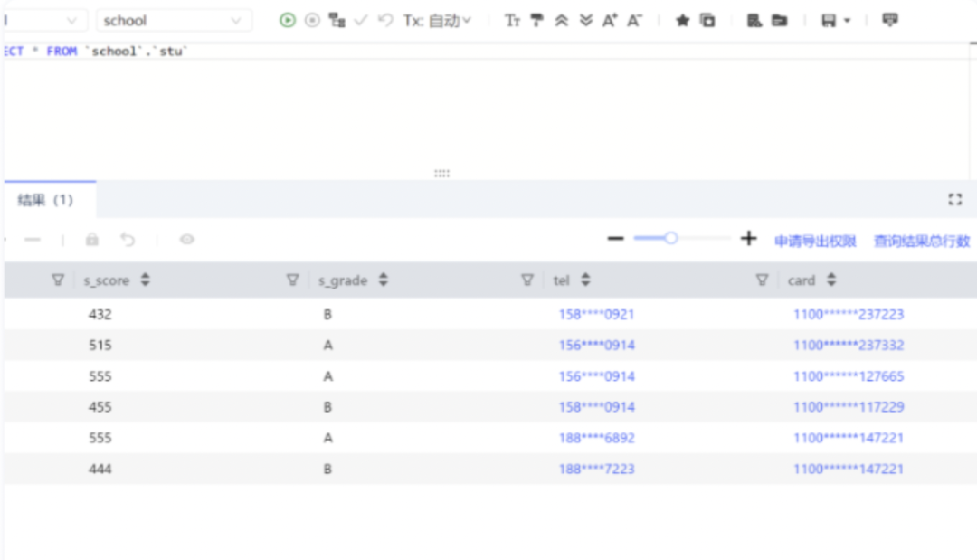Decrease editor font size A-
977x560 pixels.
tap(634, 21)
